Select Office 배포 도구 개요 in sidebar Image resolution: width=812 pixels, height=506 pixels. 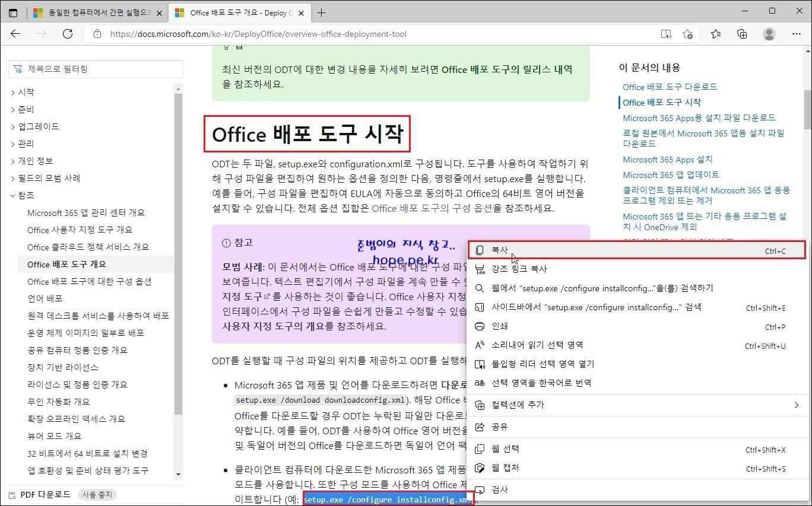66,264
